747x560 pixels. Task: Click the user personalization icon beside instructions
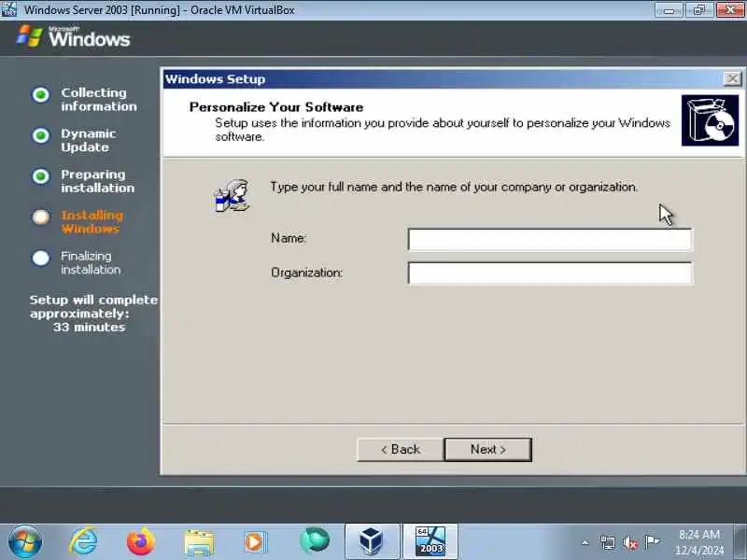point(232,196)
